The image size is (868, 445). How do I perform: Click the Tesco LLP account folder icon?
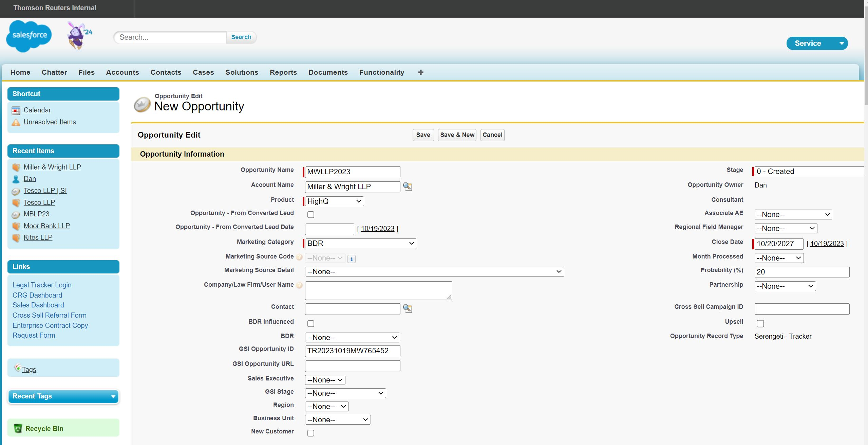click(x=16, y=203)
